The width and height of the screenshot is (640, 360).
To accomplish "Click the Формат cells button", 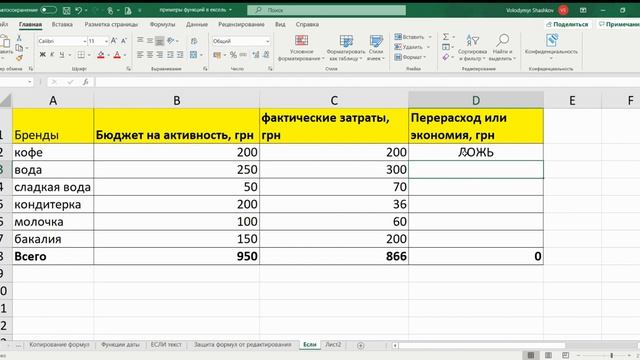I will point(410,57).
